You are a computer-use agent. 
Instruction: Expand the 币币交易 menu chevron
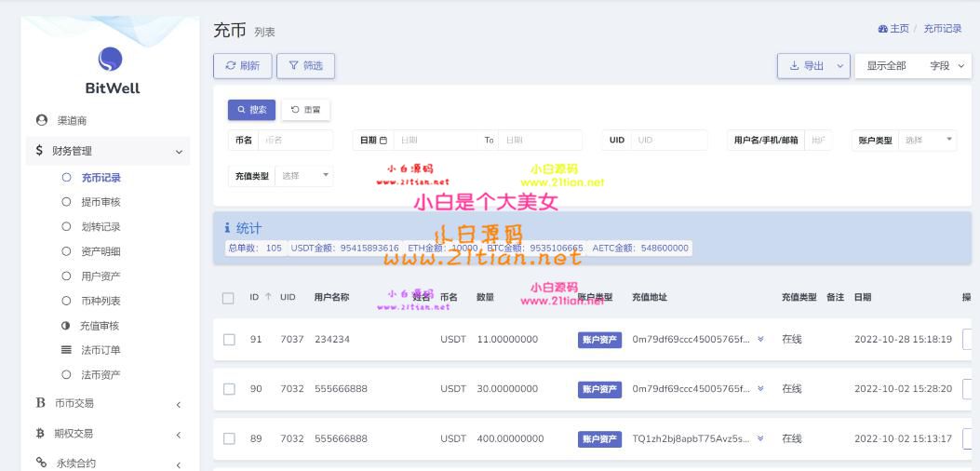pyautogui.click(x=178, y=405)
